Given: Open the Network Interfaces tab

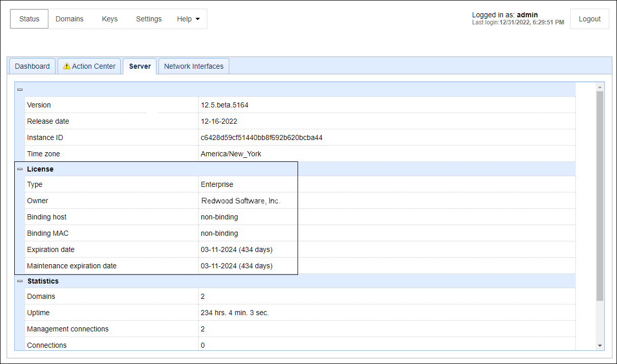Looking at the screenshot, I should [194, 66].
